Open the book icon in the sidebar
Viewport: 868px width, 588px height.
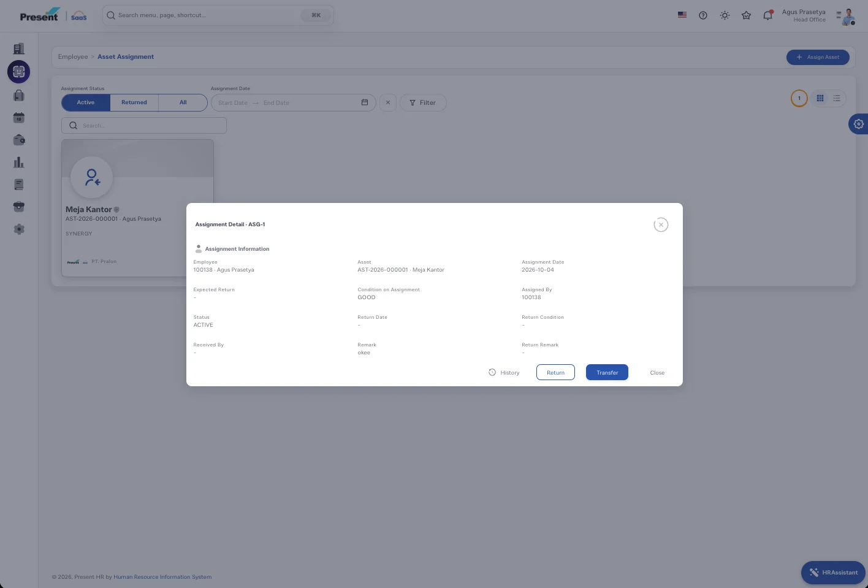pyautogui.click(x=19, y=185)
